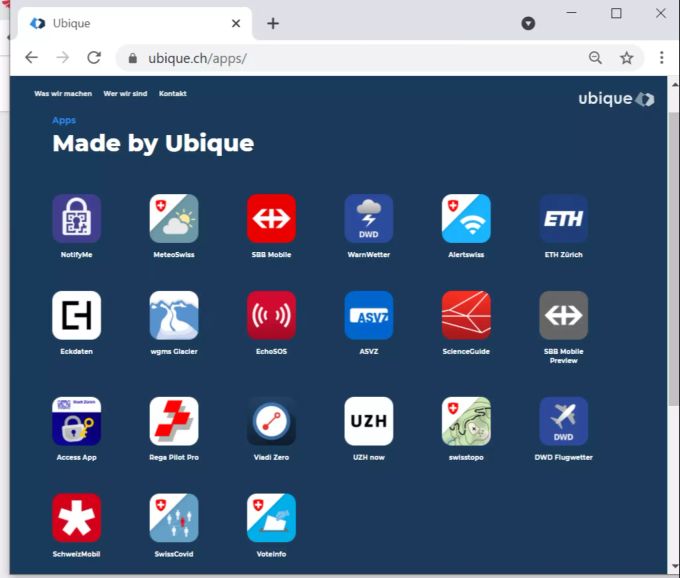Viewport: 680px width, 578px height.
Task: Select the EchoSOS app icon
Action: [x=271, y=315]
